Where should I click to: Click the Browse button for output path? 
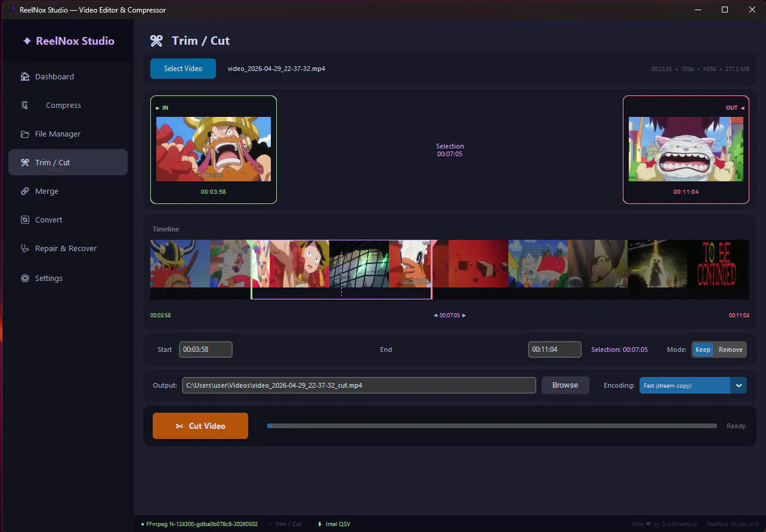[565, 385]
